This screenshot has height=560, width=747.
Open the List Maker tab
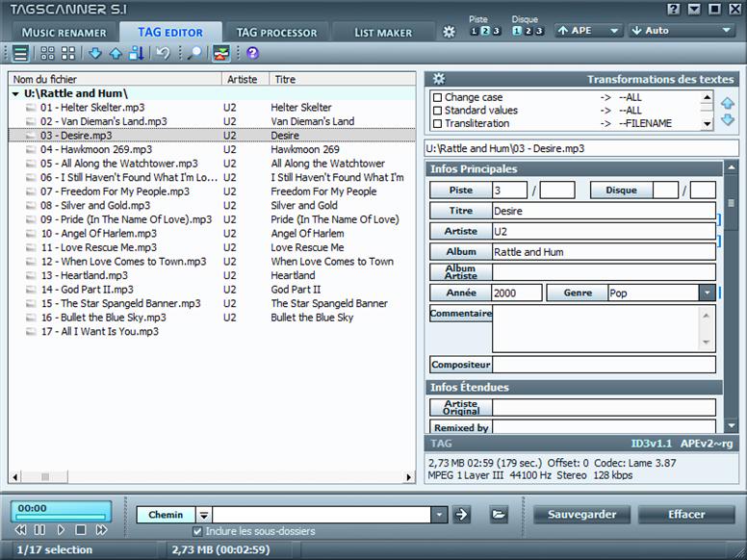(383, 33)
